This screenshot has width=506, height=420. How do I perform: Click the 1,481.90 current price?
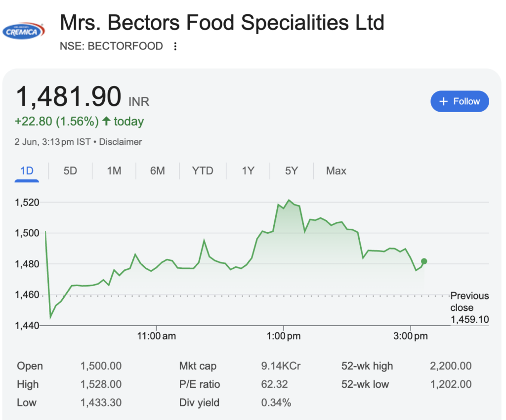(x=69, y=97)
